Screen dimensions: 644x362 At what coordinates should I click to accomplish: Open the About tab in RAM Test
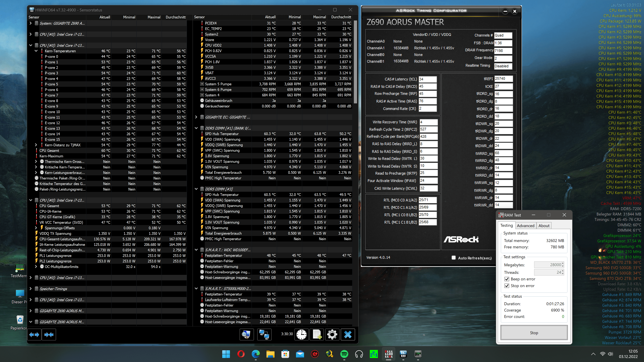coord(544,226)
